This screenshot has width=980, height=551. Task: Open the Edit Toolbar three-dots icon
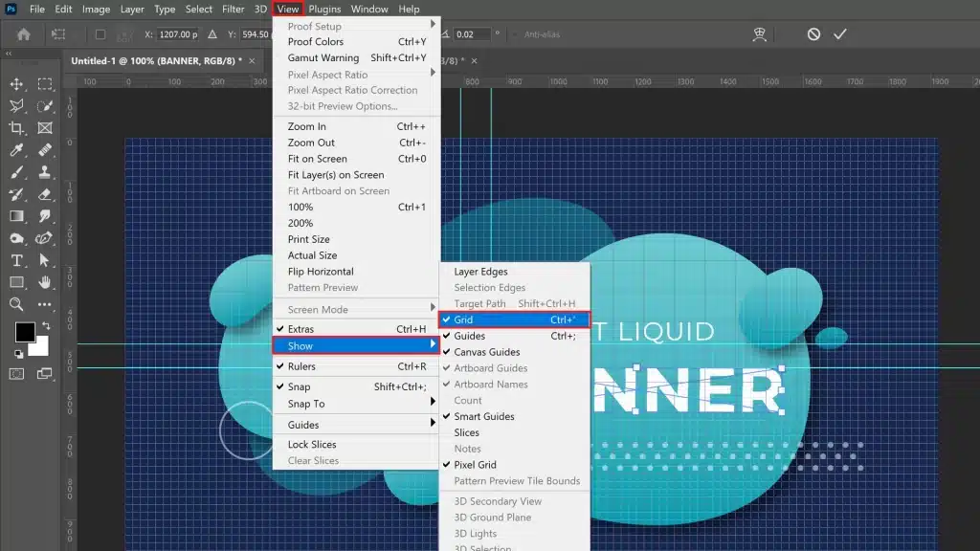(44, 304)
